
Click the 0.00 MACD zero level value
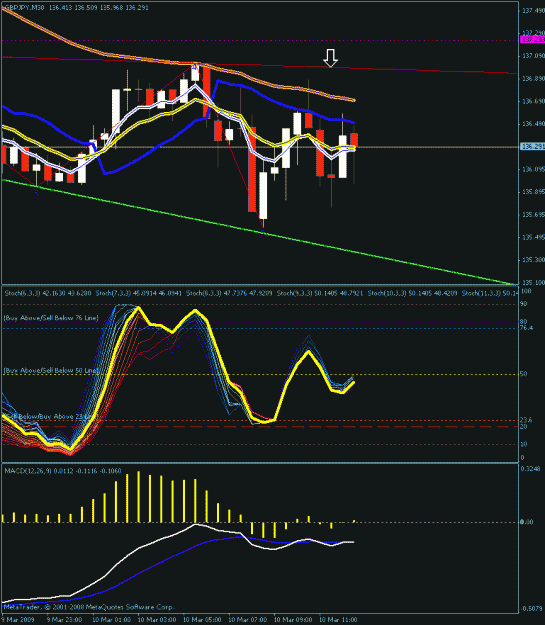pyautogui.click(x=527, y=522)
